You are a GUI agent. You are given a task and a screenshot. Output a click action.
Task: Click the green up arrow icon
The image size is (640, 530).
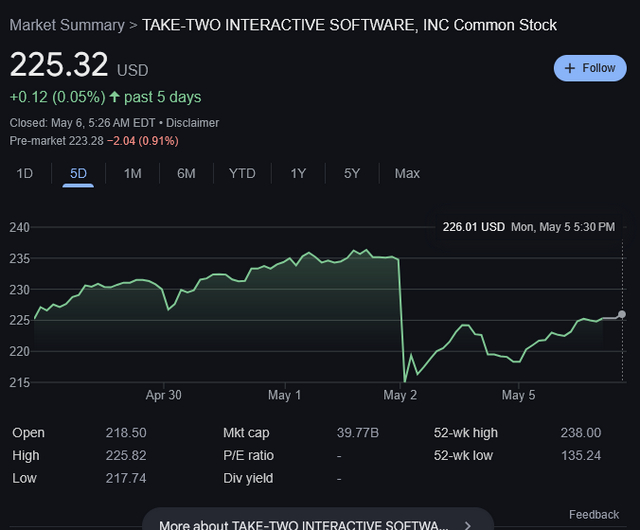(115, 97)
